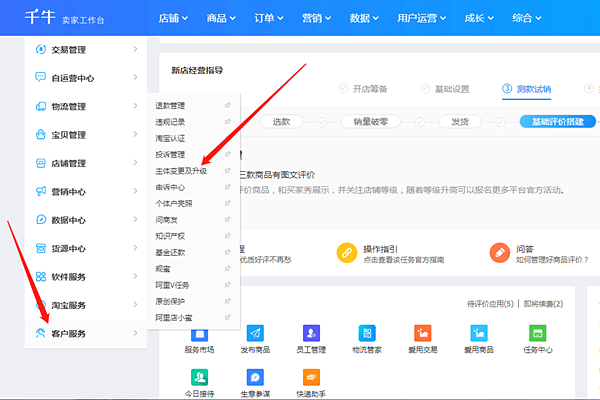Expand 店铺管理 submenu chevron
This screenshot has height=400, width=600.
point(135,163)
